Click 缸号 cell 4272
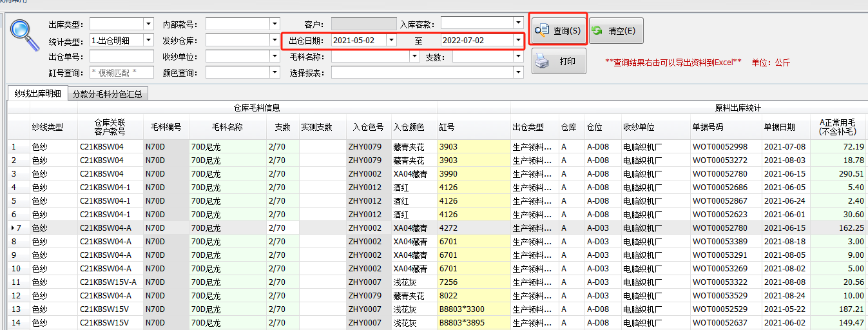868x330 pixels. pos(474,228)
